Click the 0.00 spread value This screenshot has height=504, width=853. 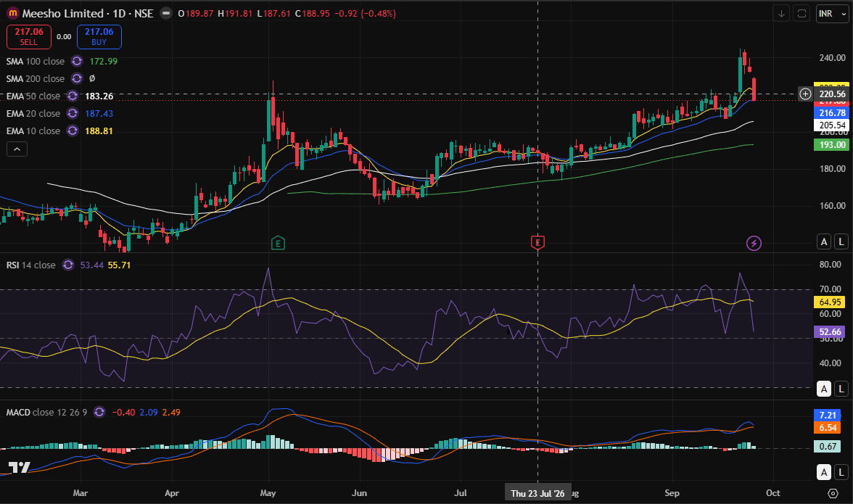click(64, 36)
